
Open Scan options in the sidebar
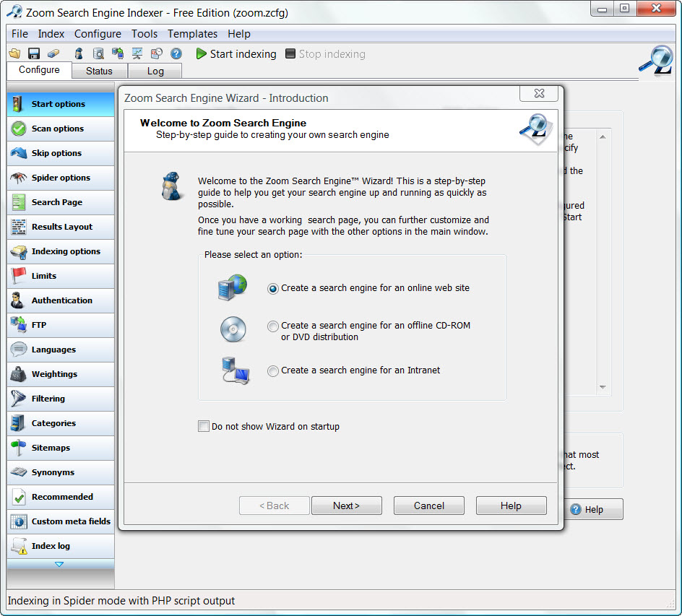coord(61,129)
